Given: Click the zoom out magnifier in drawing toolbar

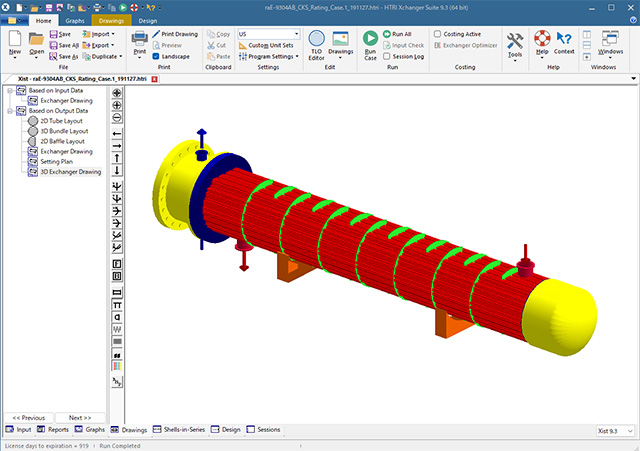Looking at the screenshot, I should tap(118, 117).
